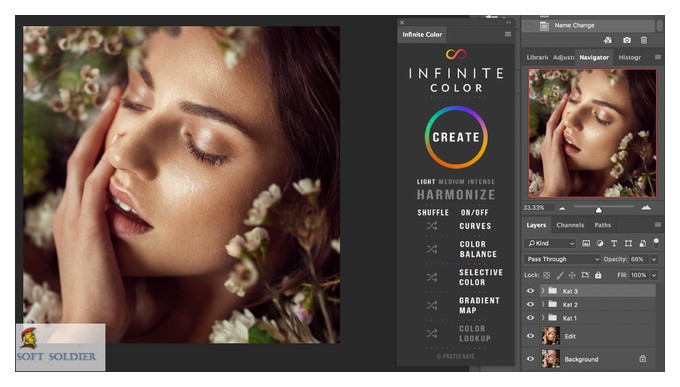Viewport: 680px width, 387px height.
Task: Lock image pixels brush icon
Action: (x=560, y=275)
